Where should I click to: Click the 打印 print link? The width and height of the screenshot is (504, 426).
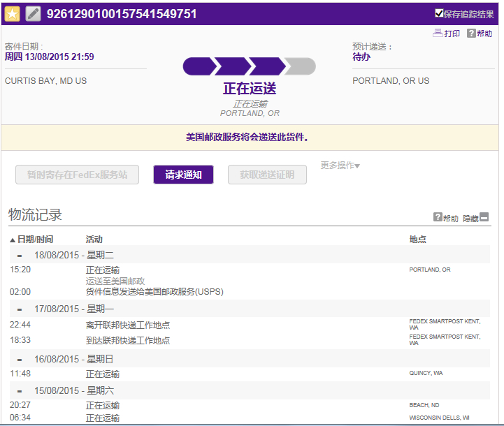click(452, 34)
